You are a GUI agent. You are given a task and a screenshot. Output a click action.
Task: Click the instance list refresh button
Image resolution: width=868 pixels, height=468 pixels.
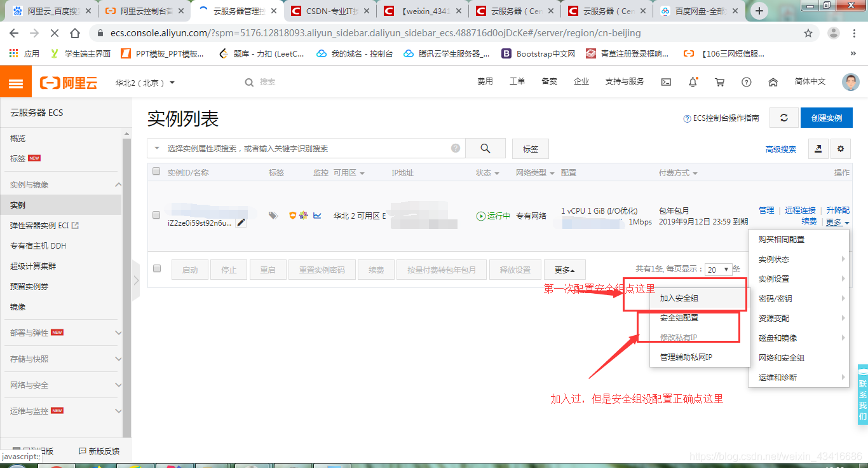coord(784,118)
